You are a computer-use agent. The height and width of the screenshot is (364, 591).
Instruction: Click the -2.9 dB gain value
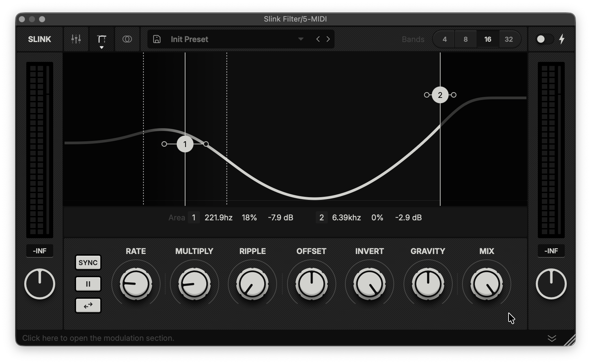tap(408, 218)
